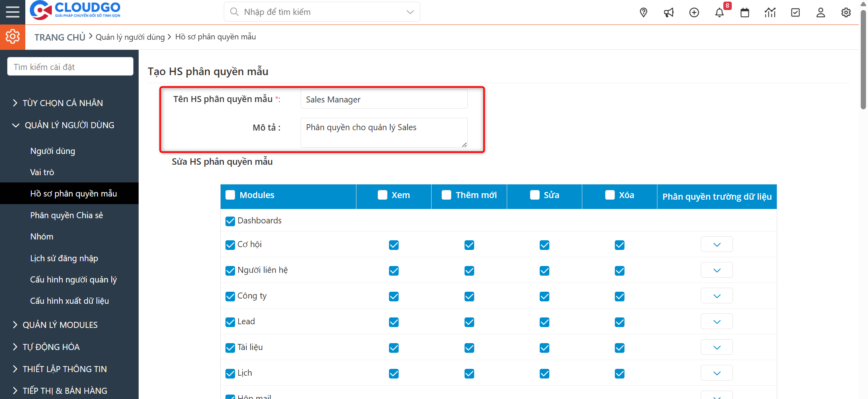Uncheck the Xem permission for Lead

coord(393,322)
